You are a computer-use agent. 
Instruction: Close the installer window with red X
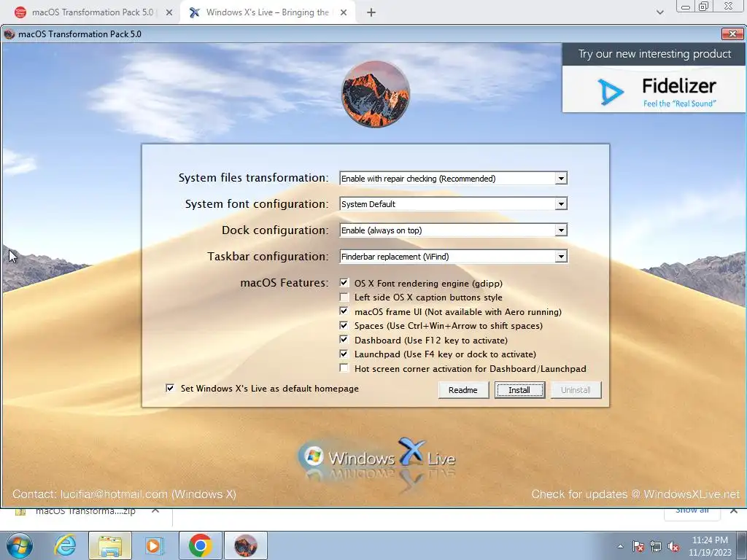732,34
